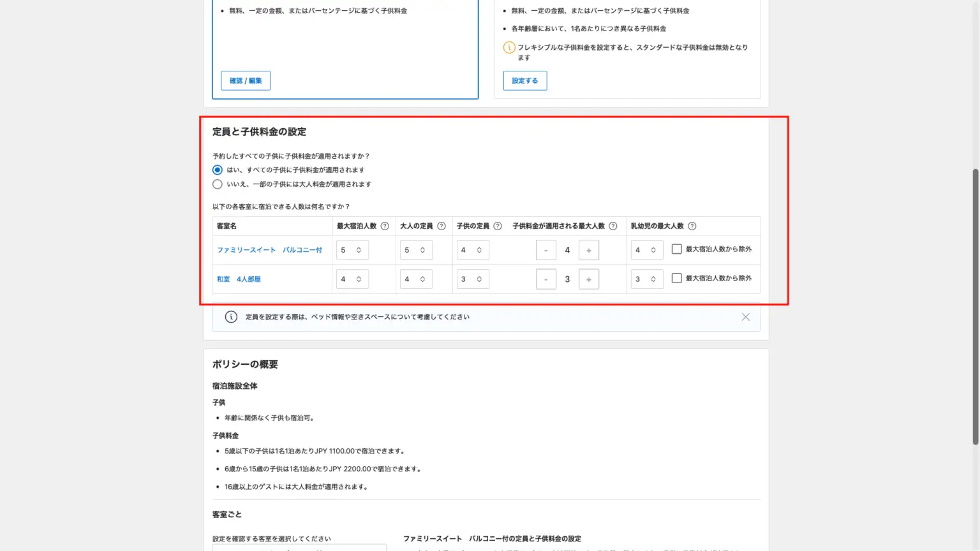
Task: Click help icon next to 大人の定員
Action: tap(442, 226)
